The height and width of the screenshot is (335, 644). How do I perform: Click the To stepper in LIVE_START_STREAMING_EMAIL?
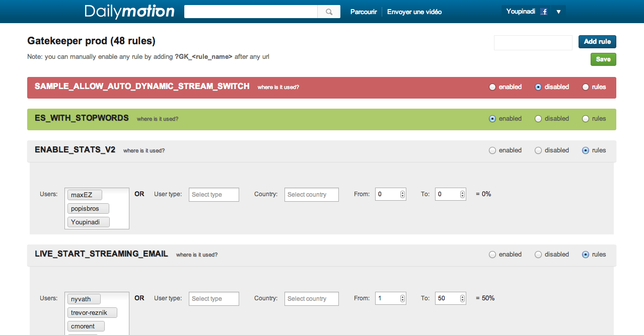click(x=462, y=298)
